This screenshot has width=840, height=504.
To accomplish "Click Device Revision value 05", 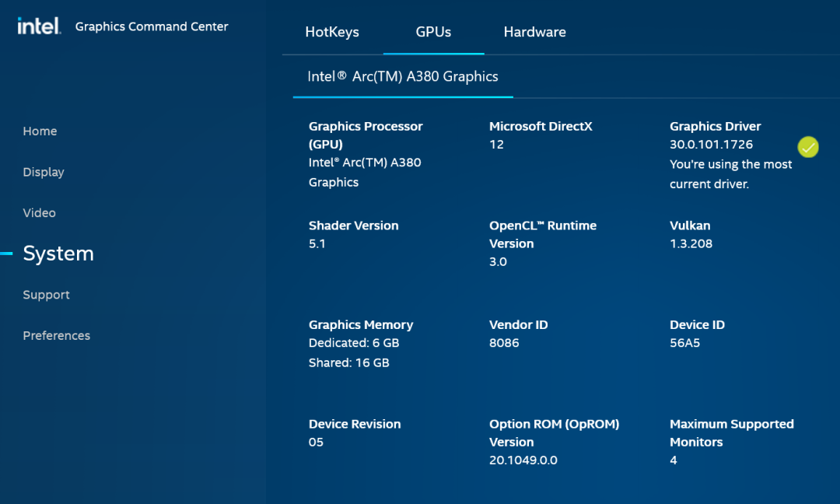I will [x=316, y=443].
